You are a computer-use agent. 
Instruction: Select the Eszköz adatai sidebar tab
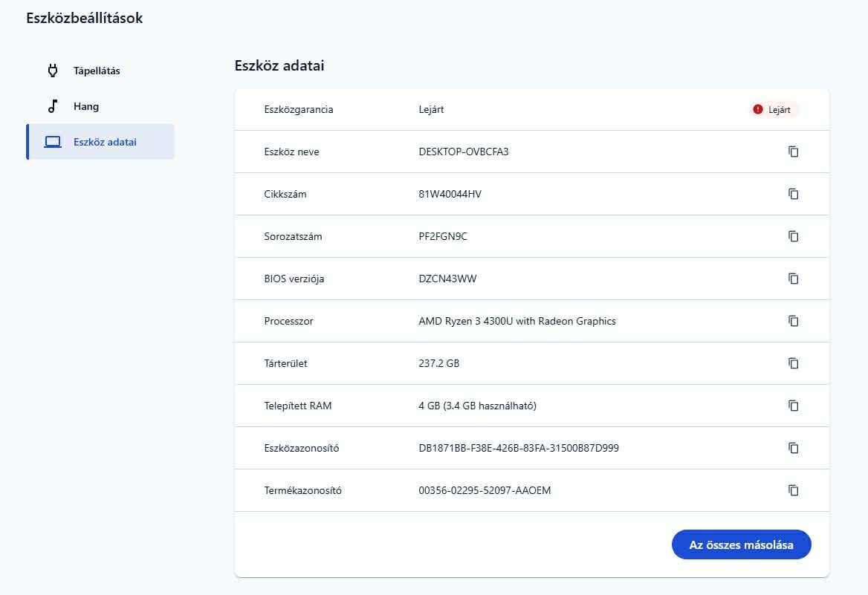point(105,142)
